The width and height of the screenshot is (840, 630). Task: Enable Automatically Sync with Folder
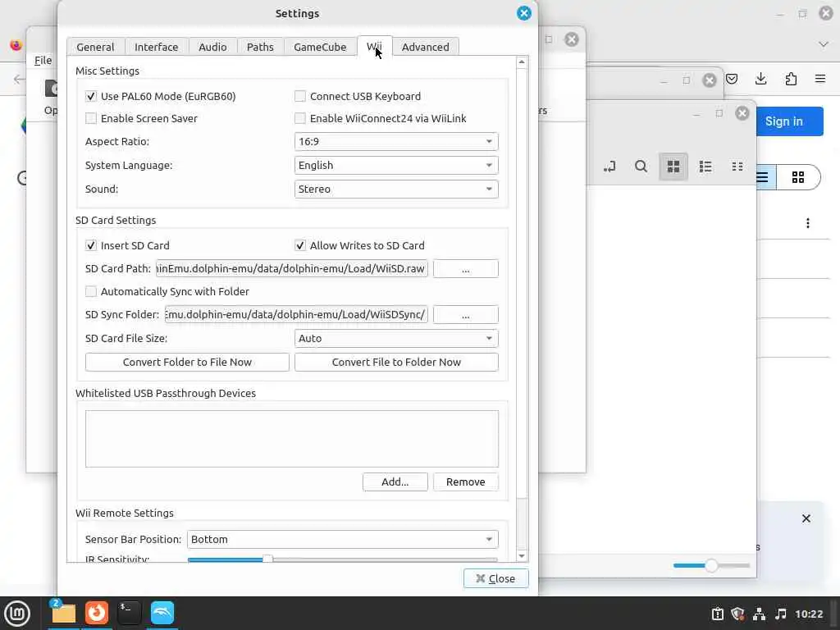[x=91, y=291]
